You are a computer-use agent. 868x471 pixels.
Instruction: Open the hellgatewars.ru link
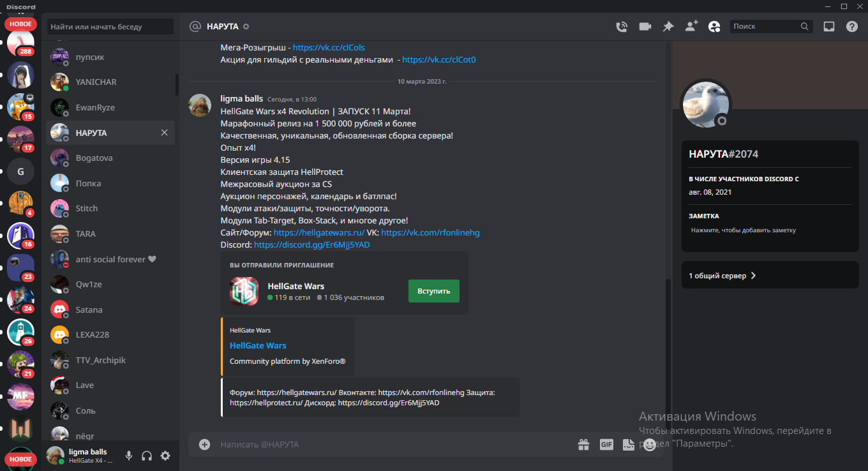319,233
